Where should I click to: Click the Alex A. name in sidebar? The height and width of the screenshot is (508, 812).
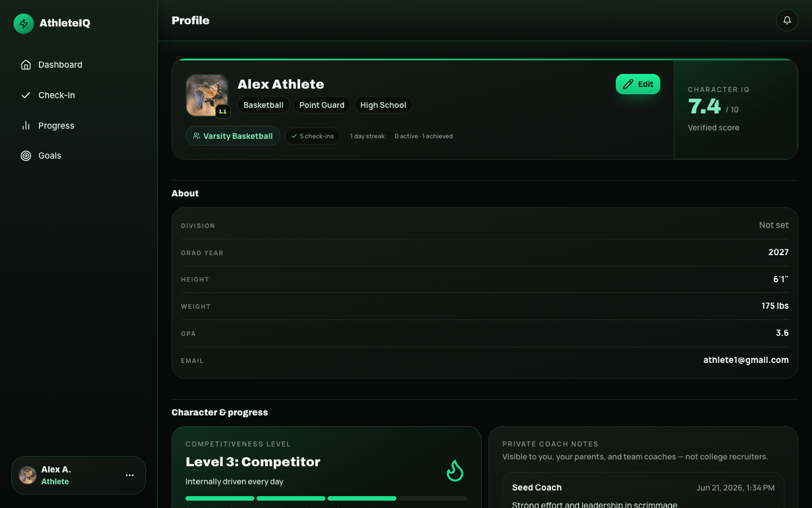click(56, 470)
